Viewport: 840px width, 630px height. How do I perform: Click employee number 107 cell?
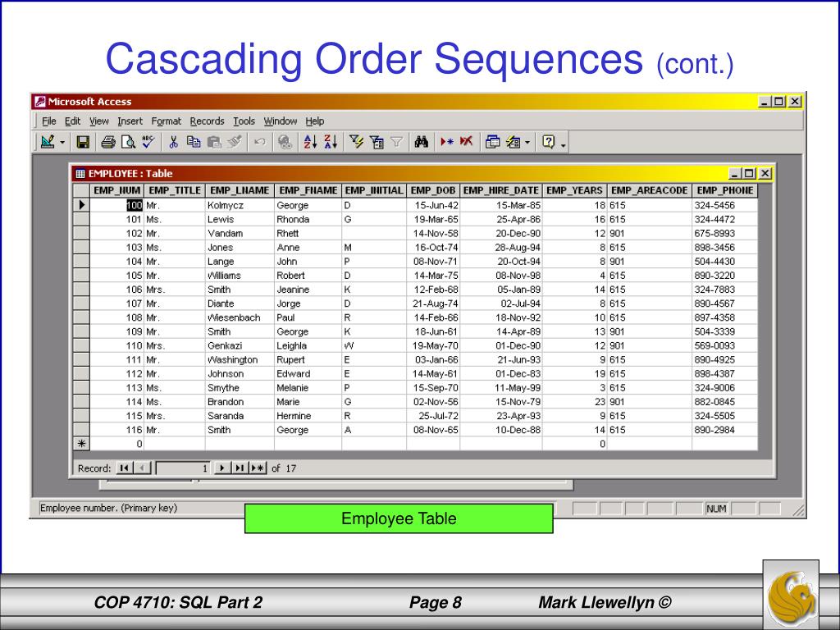[116, 304]
